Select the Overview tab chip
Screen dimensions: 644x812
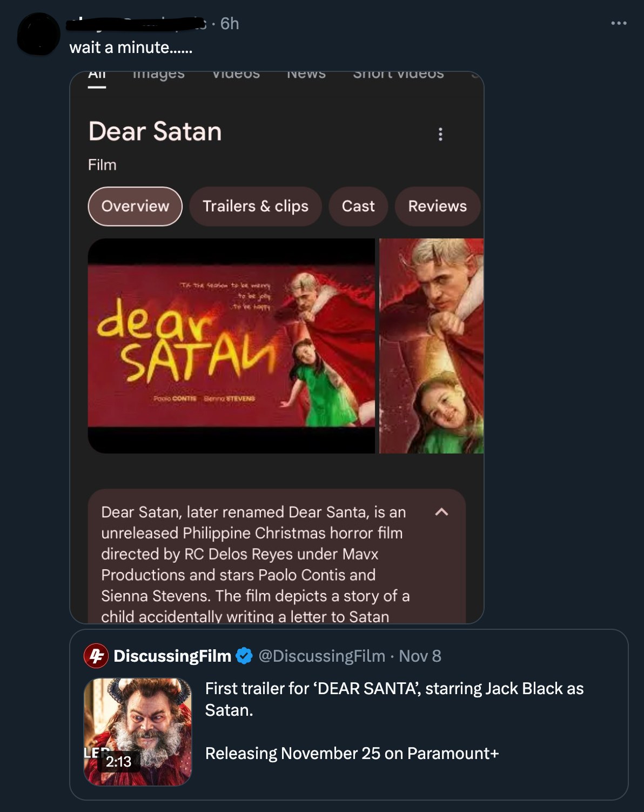click(135, 206)
